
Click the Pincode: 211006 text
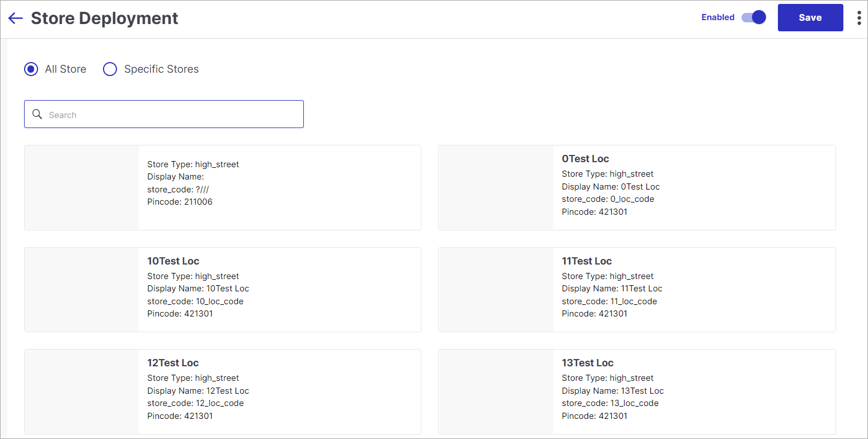[180, 202]
